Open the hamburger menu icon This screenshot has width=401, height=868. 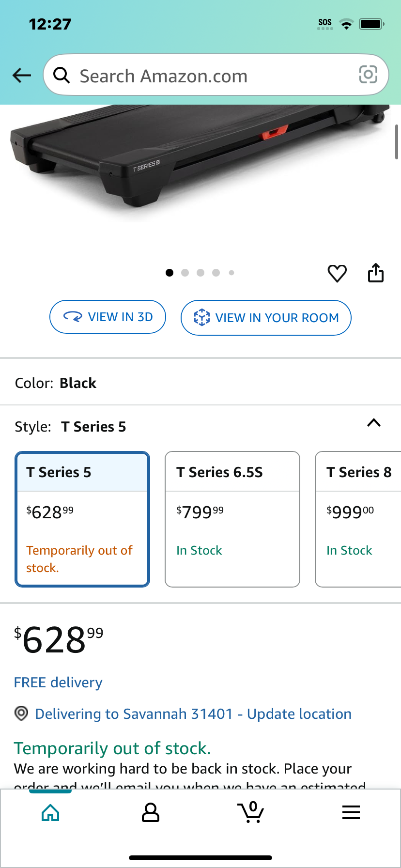click(351, 812)
